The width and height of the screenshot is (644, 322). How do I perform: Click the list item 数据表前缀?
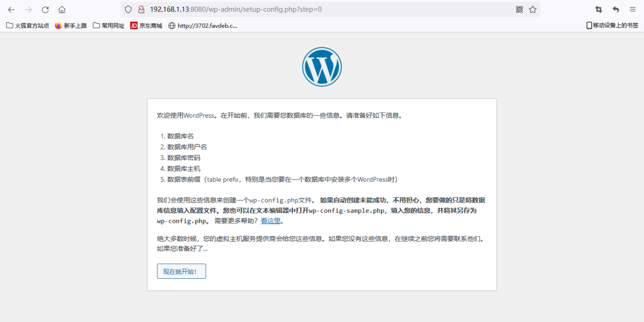coord(283,180)
